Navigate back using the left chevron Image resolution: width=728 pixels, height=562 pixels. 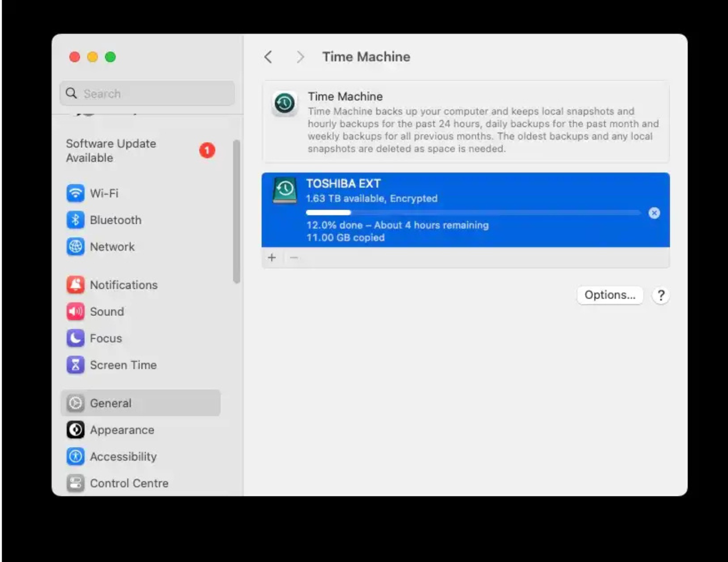(268, 57)
